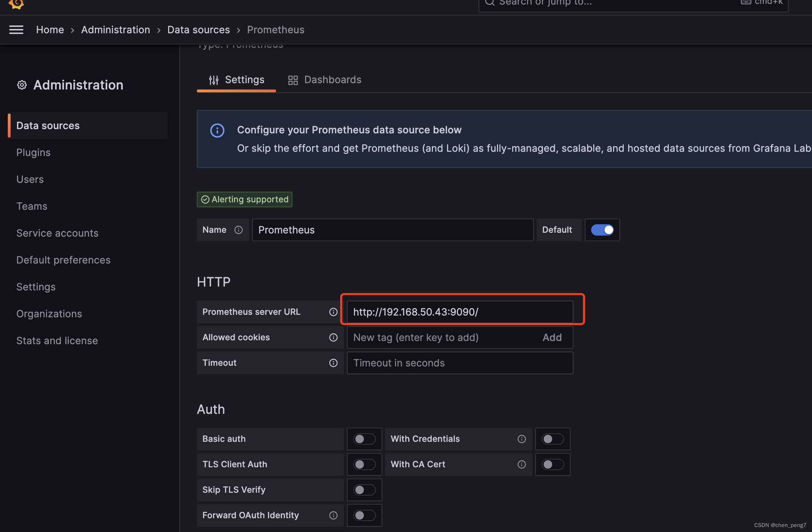Click the Timeout in seconds field

click(460, 363)
